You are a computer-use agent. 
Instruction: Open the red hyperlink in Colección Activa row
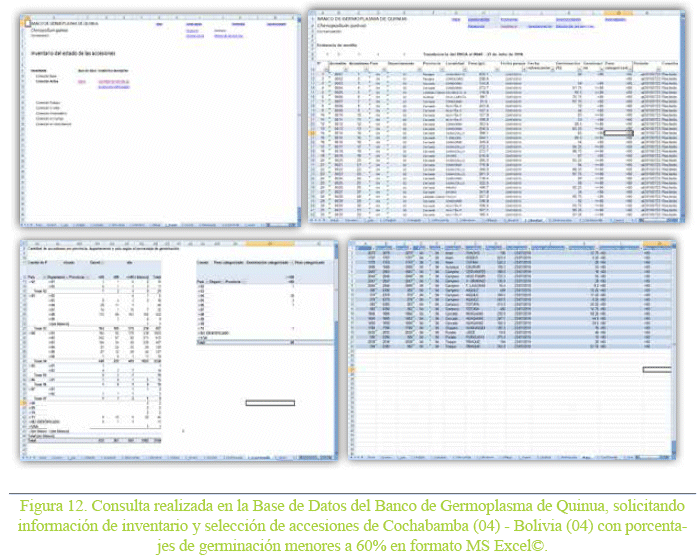(x=82, y=83)
